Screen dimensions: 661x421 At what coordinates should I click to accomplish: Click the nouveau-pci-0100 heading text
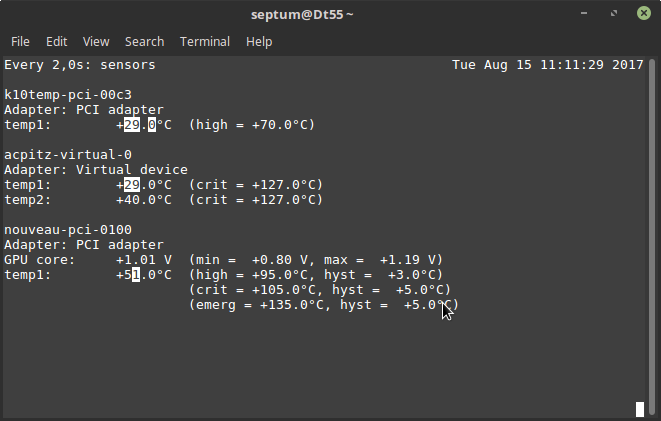[x=68, y=230]
